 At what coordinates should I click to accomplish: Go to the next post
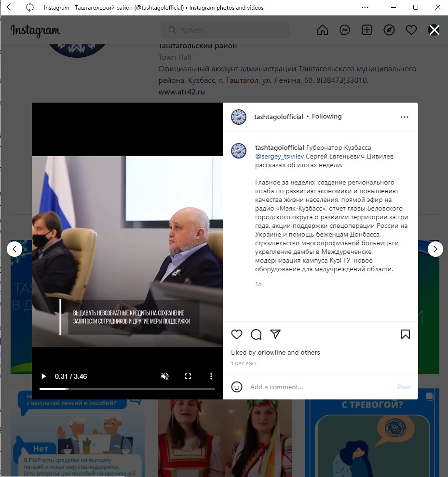point(435,249)
